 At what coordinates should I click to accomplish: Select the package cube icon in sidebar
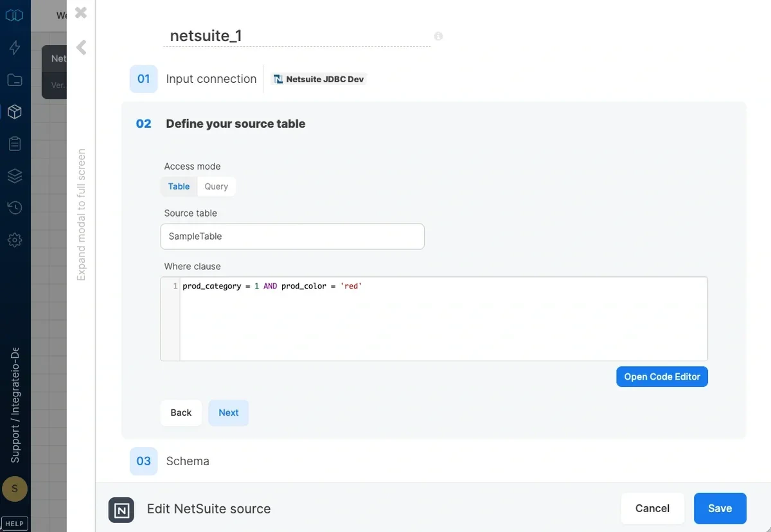(x=15, y=111)
